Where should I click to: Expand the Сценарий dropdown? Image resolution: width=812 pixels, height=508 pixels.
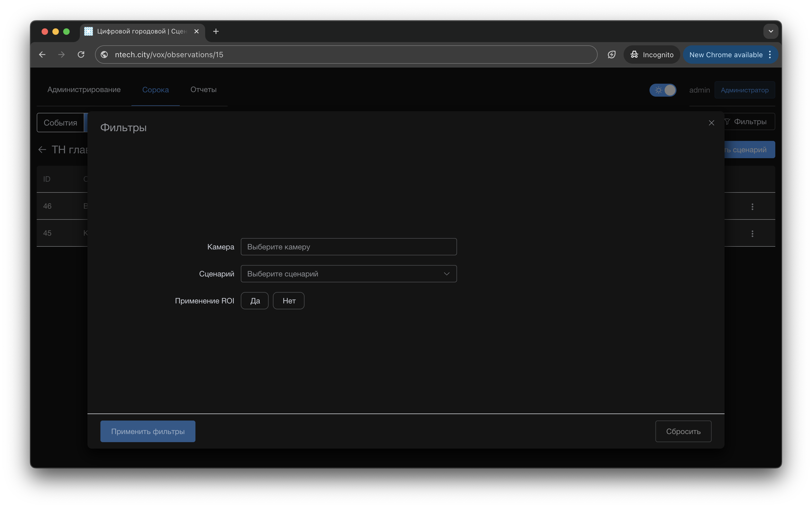click(349, 274)
